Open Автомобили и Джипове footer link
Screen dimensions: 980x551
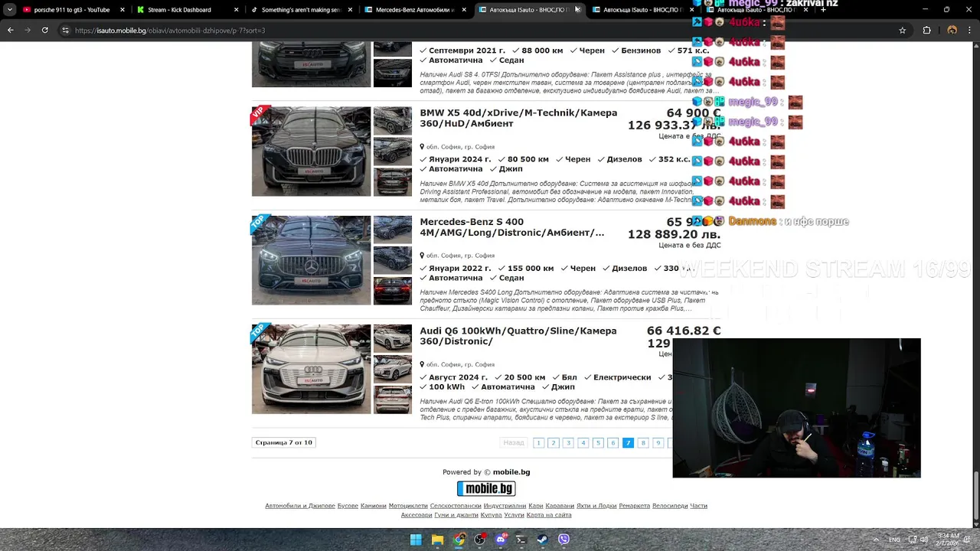point(300,506)
